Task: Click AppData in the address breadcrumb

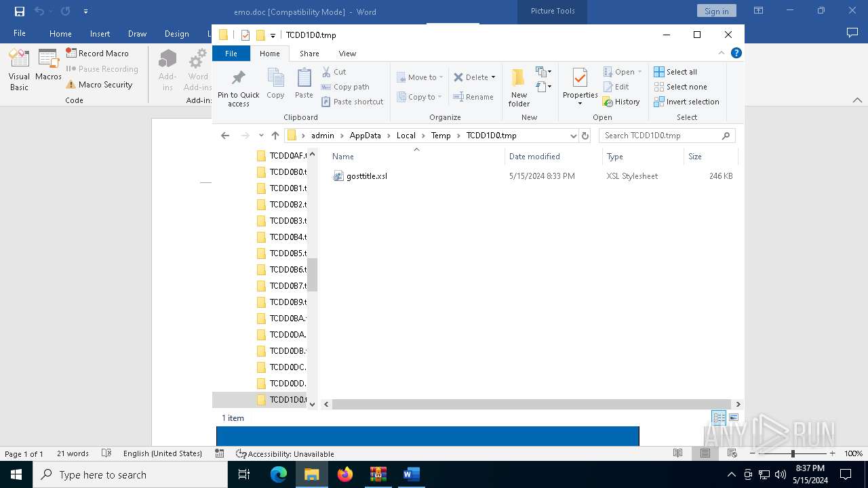Action: (365, 136)
